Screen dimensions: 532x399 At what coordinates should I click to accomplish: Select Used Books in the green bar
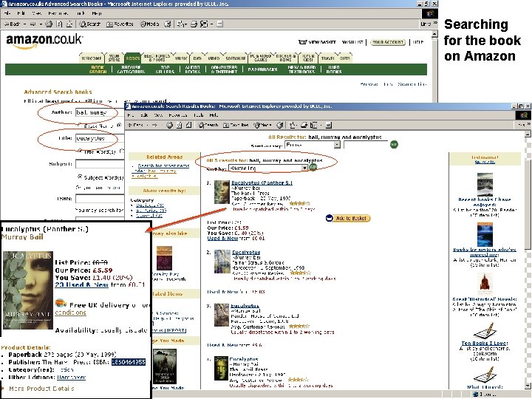334,69
